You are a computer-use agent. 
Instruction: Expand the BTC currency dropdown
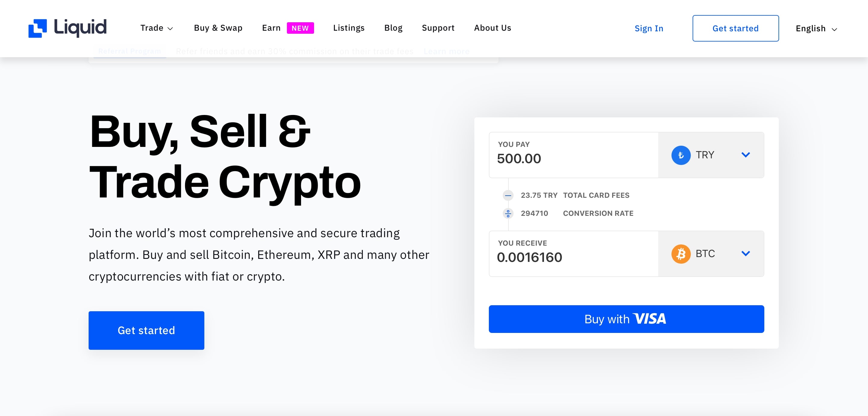point(711,254)
